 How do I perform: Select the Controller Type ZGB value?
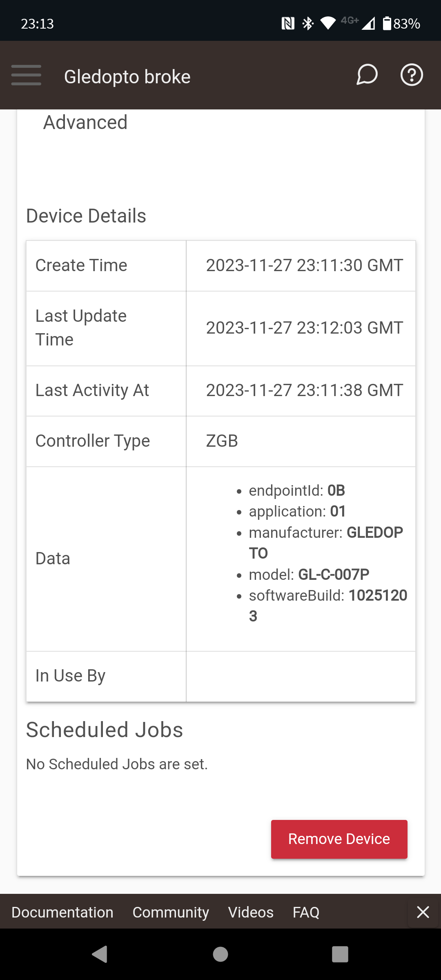pyautogui.click(x=222, y=441)
